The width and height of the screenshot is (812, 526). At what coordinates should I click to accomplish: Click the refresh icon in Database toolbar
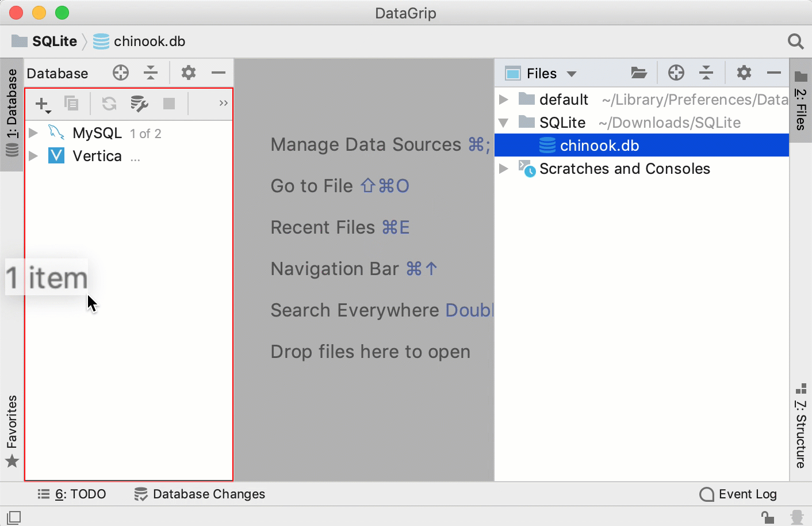109,104
